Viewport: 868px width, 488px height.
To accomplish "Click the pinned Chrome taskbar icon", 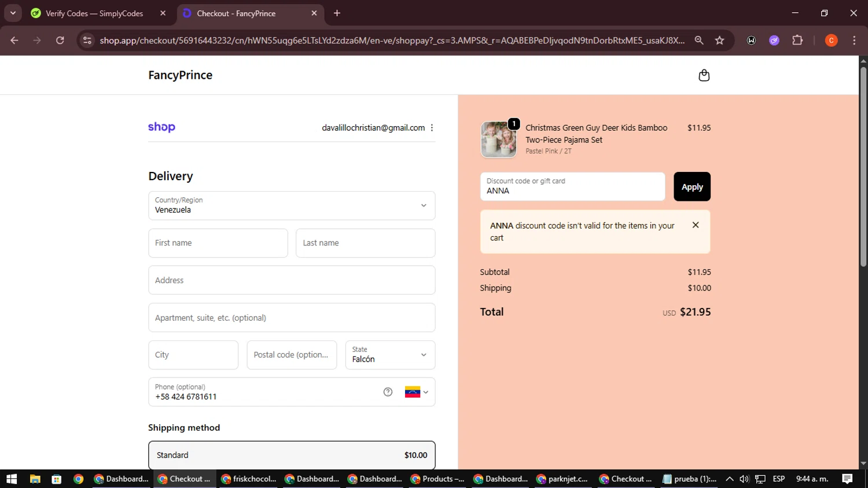I will coord(79,479).
